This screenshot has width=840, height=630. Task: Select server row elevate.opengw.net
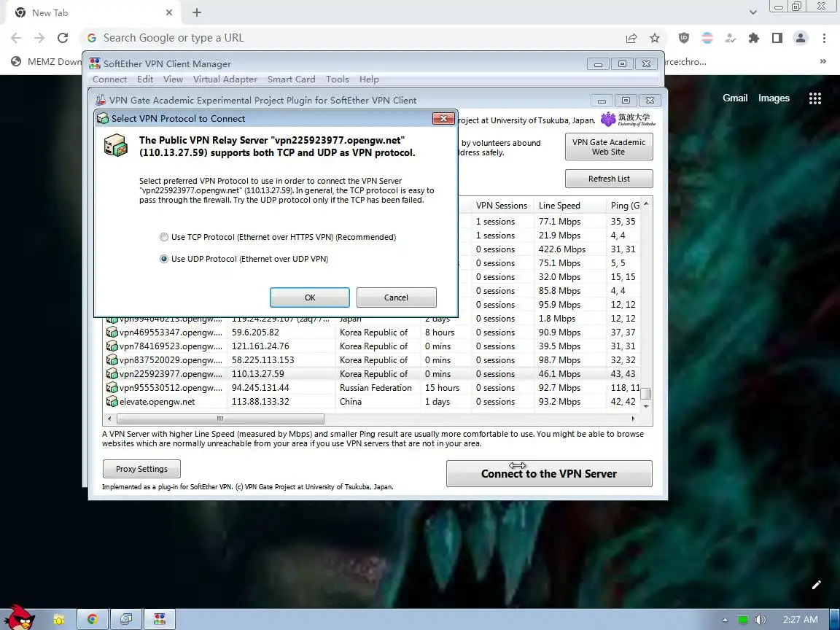coord(371,402)
